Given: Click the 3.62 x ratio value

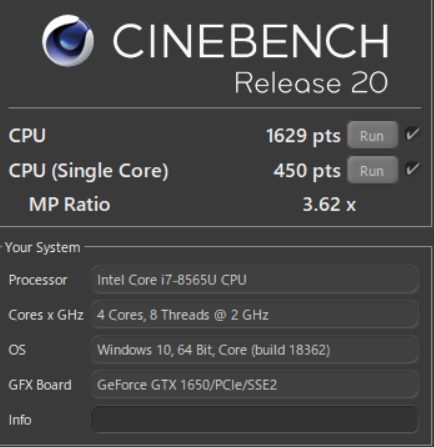Looking at the screenshot, I should coord(329,204).
